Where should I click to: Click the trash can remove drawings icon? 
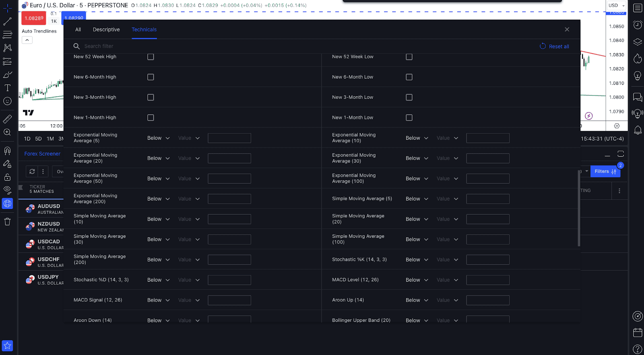pos(7,222)
